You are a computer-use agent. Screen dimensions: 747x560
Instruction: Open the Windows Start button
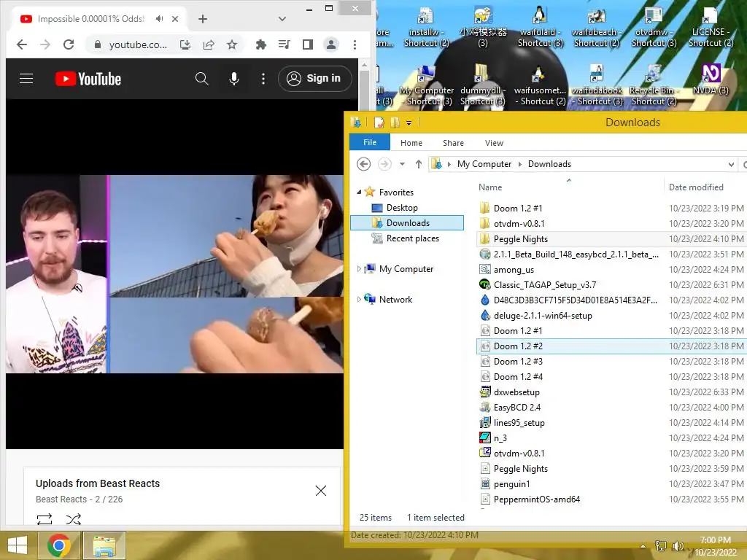tap(18, 545)
